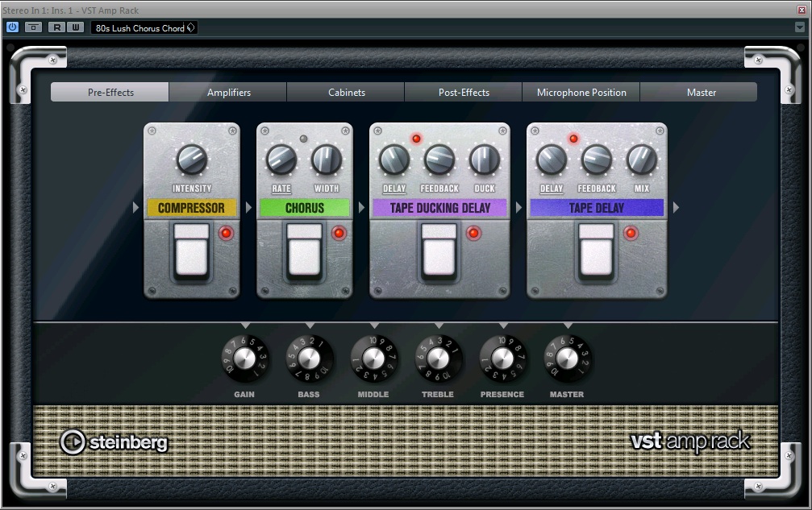Click the add-effect arrow after Tape Delay
Image resolution: width=812 pixels, height=510 pixels.
tap(676, 207)
